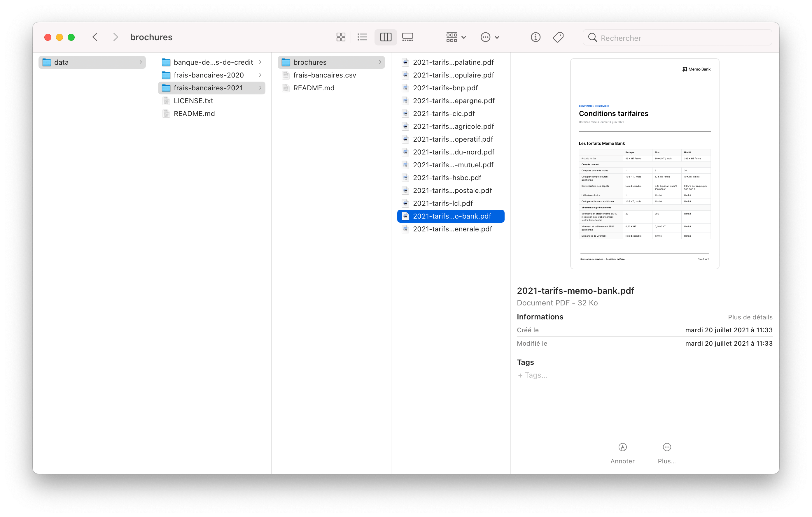Image resolution: width=812 pixels, height=517 pixels.
Task: Click the yellow minimize window button
Action: pyautogui.click(x=59, y=37)
